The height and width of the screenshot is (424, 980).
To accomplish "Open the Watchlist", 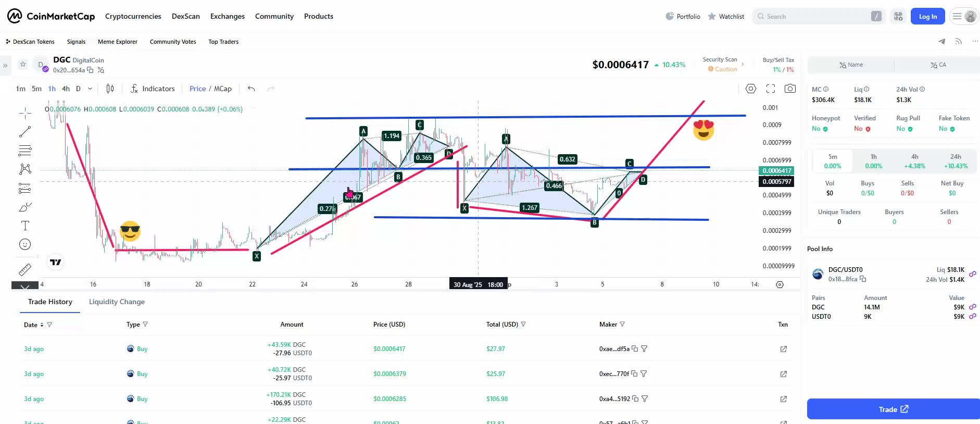I will coord(726,17).
